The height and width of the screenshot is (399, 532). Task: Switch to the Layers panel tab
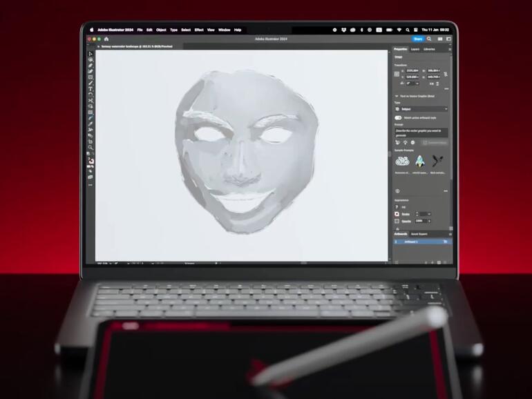(415, 49)
